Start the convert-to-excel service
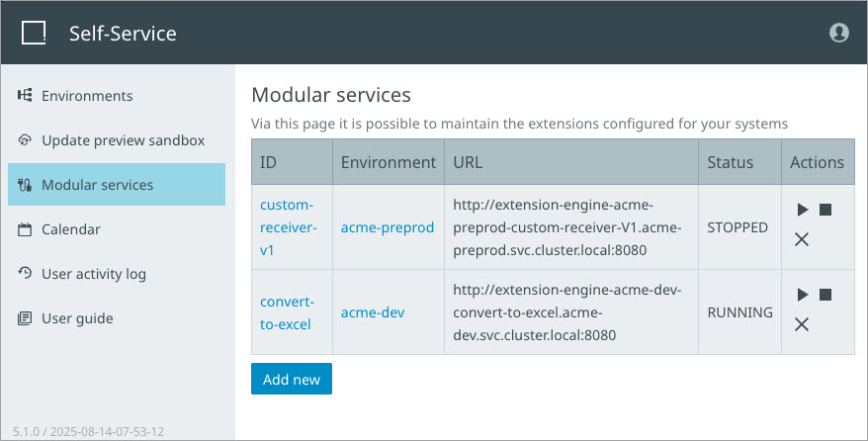Viewport: 868px width, 441px height. click(x=803, y=295)
